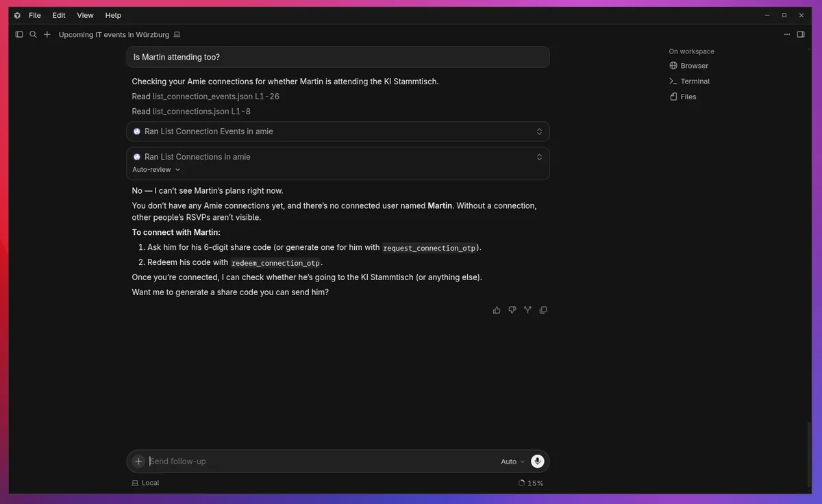Toggle the left sidebar panel icon
The height and width of the screenshot is (504, 822).
[x=19, y=34]
